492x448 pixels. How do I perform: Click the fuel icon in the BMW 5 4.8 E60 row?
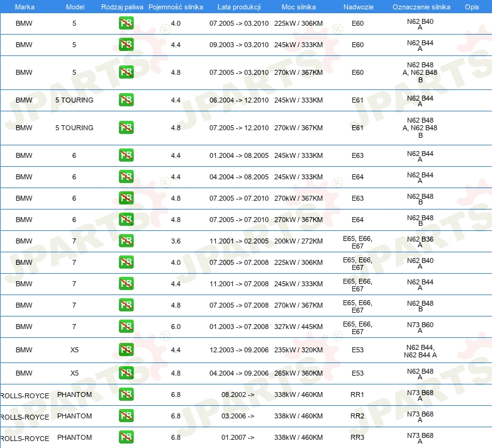126,72
